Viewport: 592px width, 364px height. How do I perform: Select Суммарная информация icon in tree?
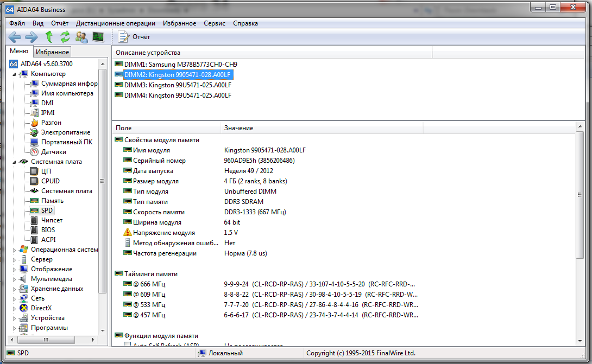[34, 84]
